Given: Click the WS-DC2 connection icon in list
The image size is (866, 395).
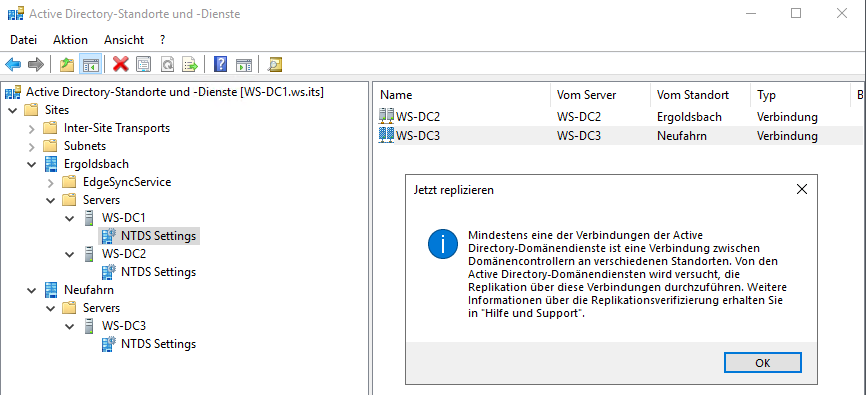Looking at the screenshot, I should (x=386, y=117).
